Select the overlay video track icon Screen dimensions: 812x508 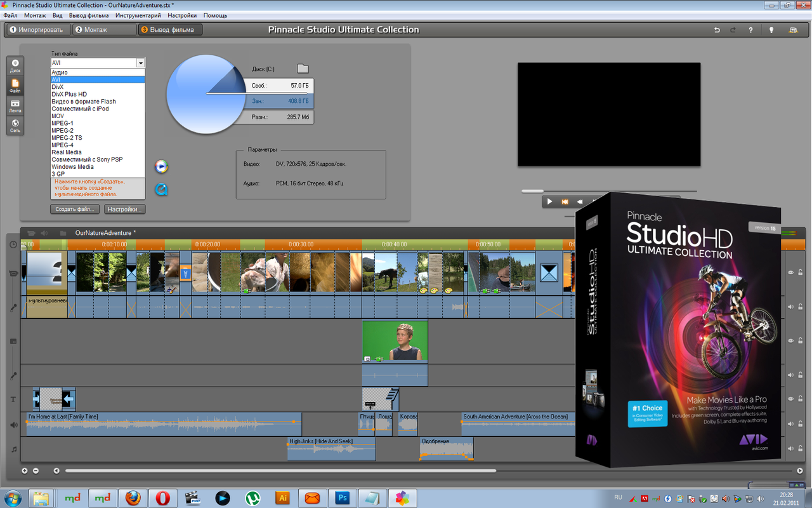13,341
